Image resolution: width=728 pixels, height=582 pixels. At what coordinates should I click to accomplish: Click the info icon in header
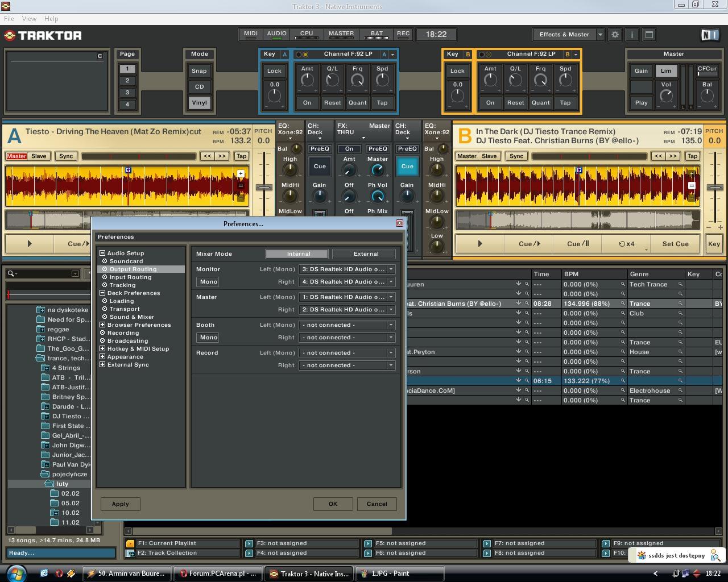pyautogui.click(x=632, y=35)
